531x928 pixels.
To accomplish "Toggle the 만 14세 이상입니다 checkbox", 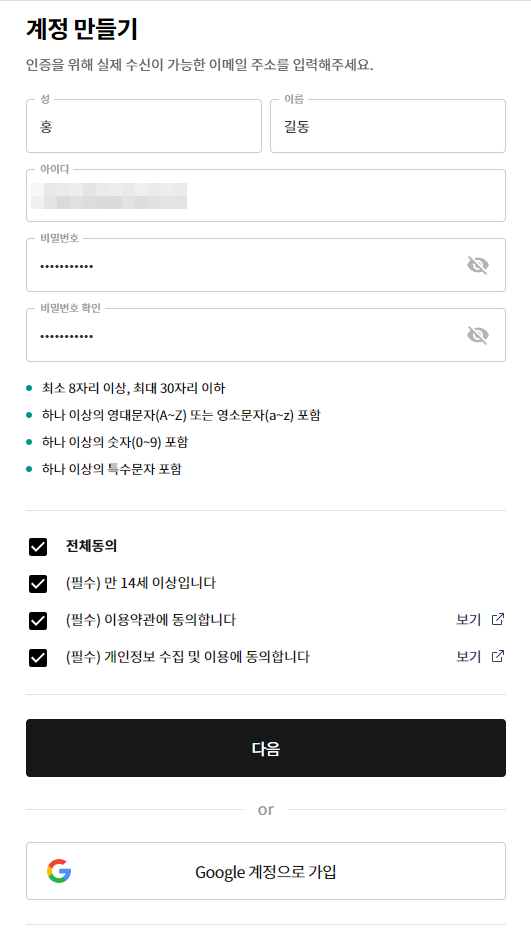I will pyautogui.click(x=38, y=584).
